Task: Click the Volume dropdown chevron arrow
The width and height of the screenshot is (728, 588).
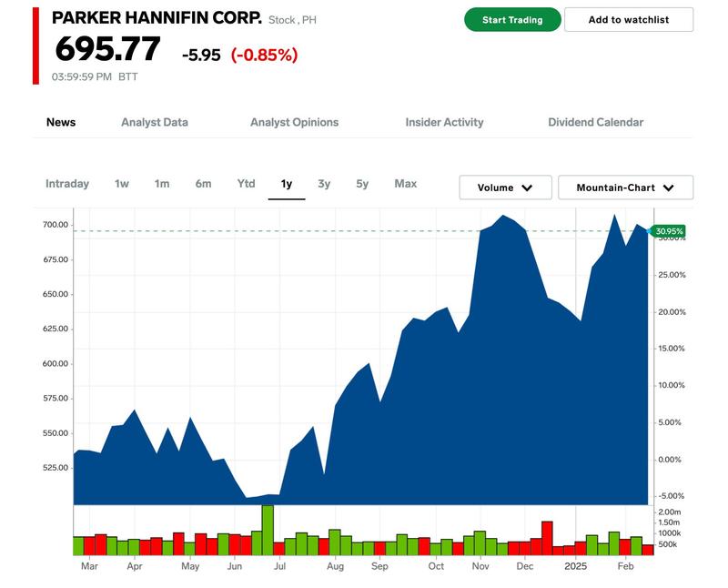Action: (x=527, y=188)
